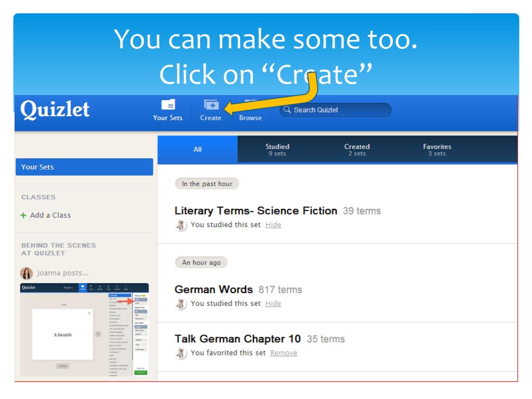The image size is (532, 399).
Task: Click the 817 terms count text
Action: pos(280,290)
